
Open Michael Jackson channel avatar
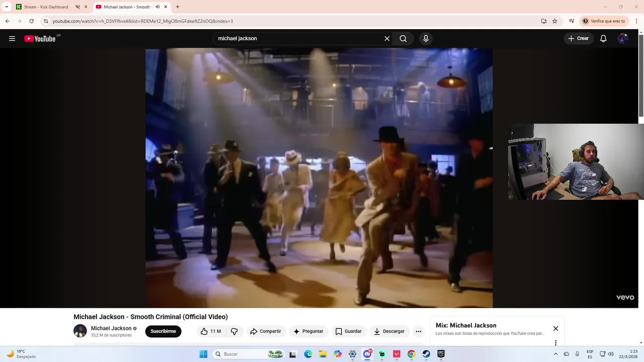[x=80, y=331]
